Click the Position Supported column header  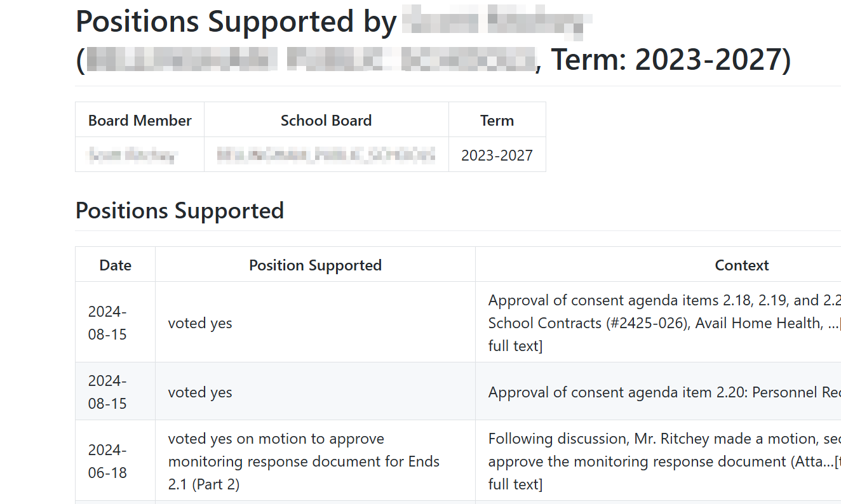[x=315, y=265]
